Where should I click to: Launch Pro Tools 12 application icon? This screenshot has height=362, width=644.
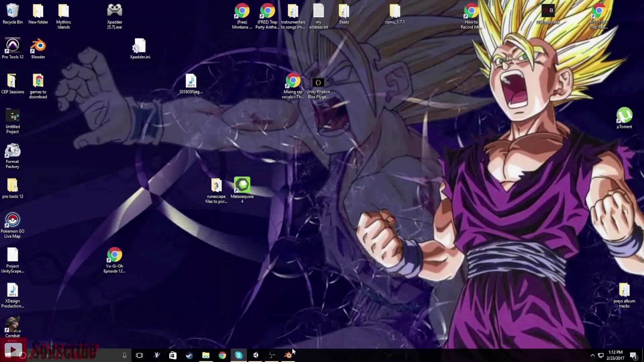[13, 49]
